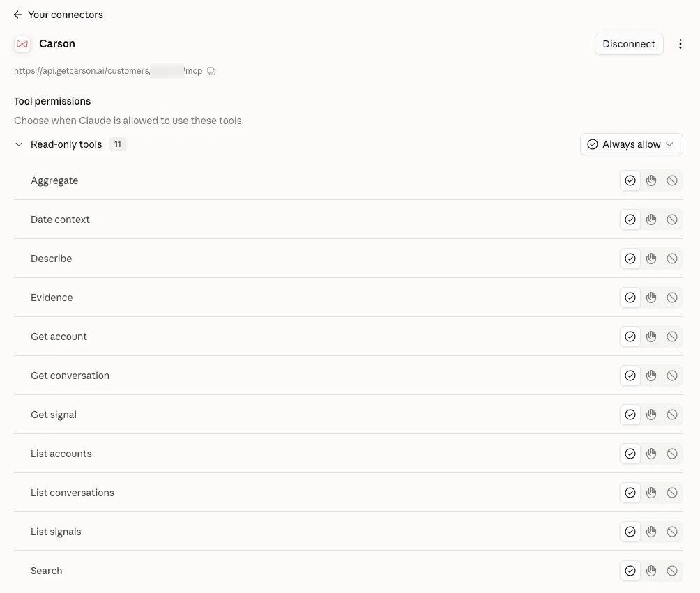This screenshot has width=700, height=593.
Task: Click the Evidence tool name
Action: [52, 298]
